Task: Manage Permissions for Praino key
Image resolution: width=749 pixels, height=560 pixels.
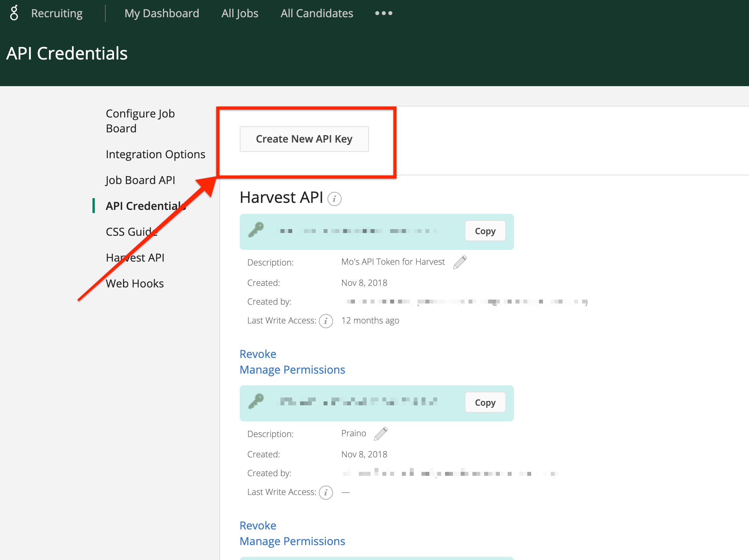Action: [292, 541]
